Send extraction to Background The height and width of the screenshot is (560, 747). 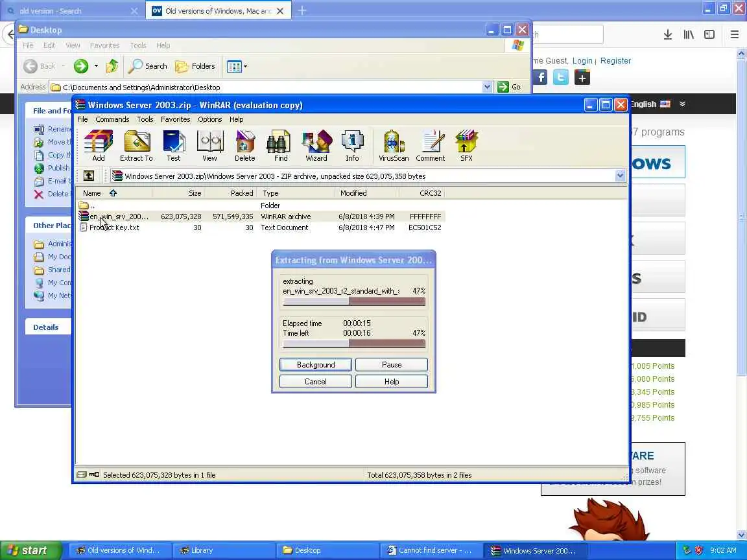pos(315,365)
